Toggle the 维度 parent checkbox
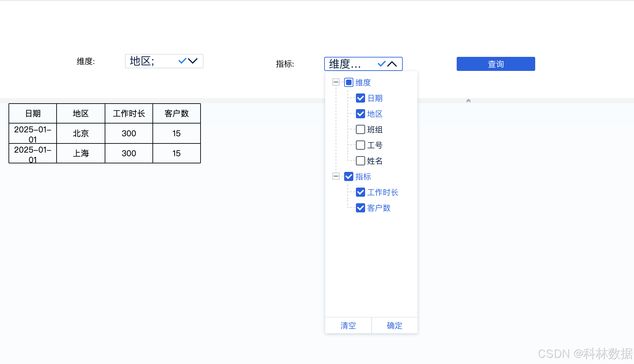Screen dimensions: 634x364 (349, 82)
